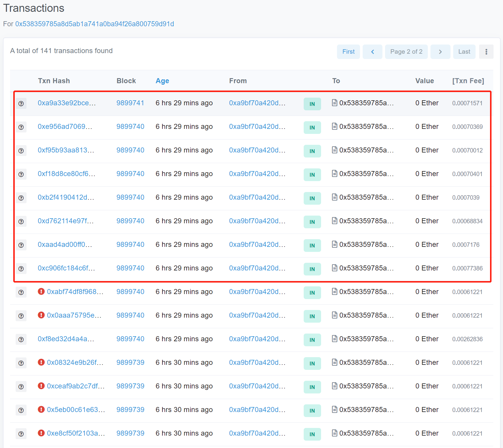This screenshot has width=503, height=448.
Task: Jump to the Last page
Action: (464, 52)
